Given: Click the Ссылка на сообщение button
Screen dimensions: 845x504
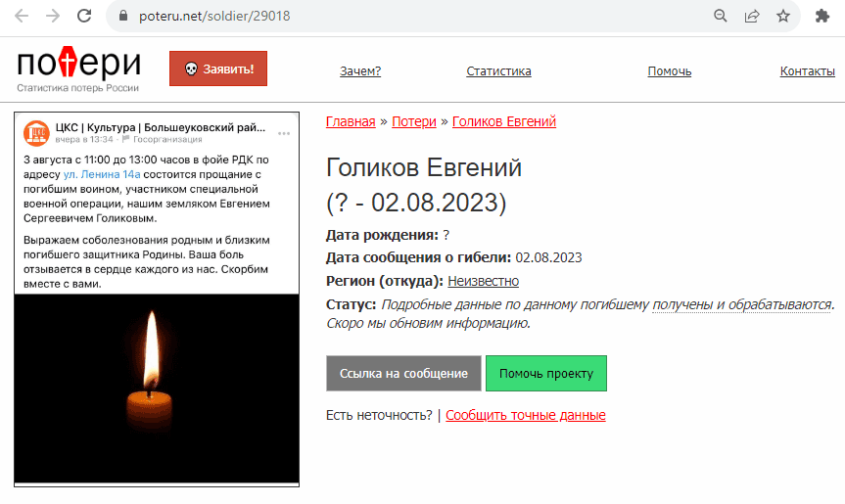Looking at the screenshot, I should pyautogui.click(x=403, y=373).
